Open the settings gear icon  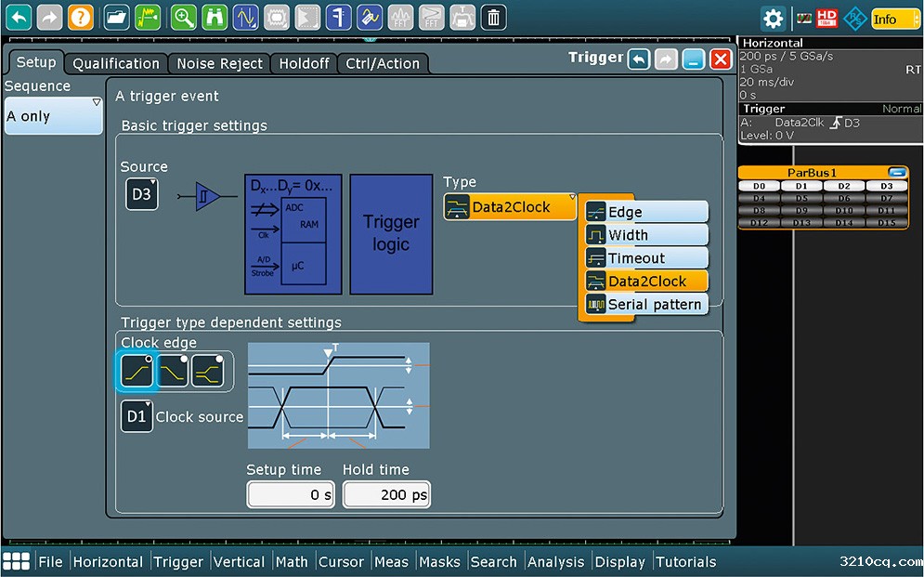point(773,19)
